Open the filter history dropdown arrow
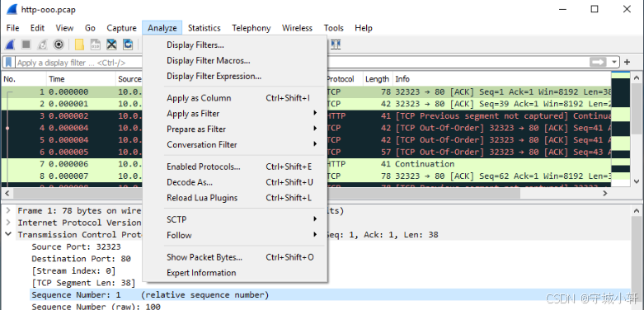The height and width of the screenshot is (310, 644). (x=614, y=63)
